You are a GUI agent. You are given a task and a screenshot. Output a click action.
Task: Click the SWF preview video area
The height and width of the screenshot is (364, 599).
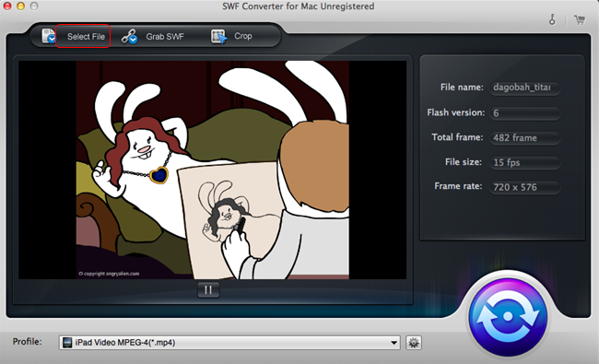click(212, 170)
